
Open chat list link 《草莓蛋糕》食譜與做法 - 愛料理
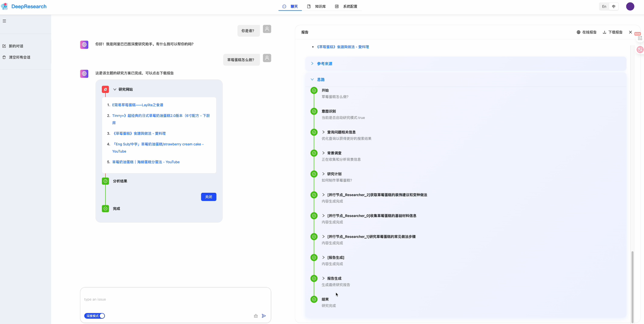(139, 133)
